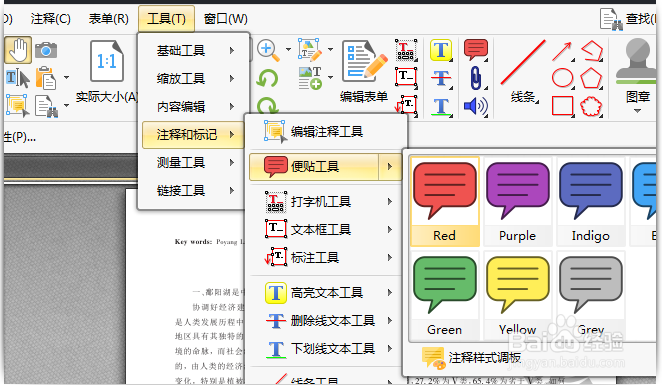This screenshot has height=385, width=662.
Task: Pick the Indigo sticky note style
Action: pos(591,201)
